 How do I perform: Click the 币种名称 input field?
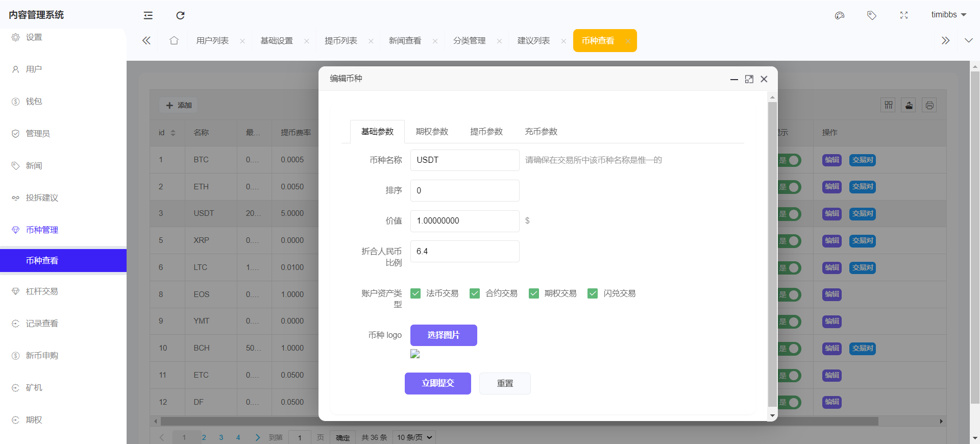point(464,160)
